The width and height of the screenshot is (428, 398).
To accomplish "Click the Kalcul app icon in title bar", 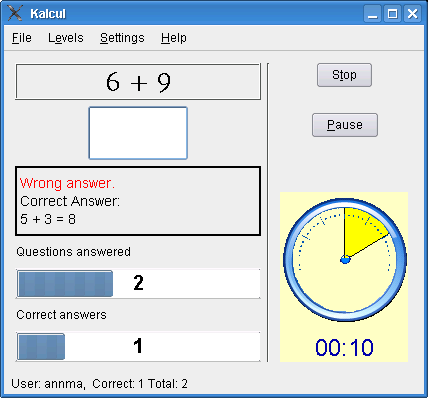I will pos(15,13).
